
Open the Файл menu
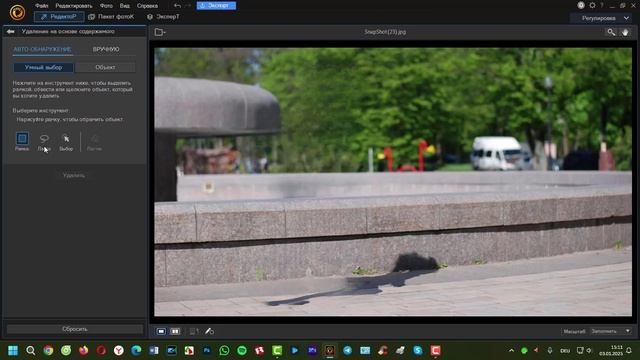pyautogui.click(x=41, y=6)
